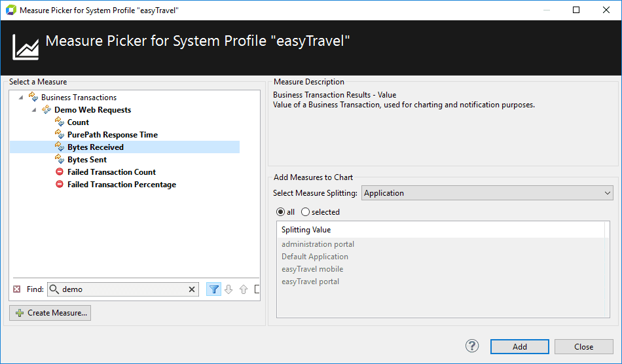Click the Count measure icon
This screenshot has height=364, width=622.
[x=60, y=122]
